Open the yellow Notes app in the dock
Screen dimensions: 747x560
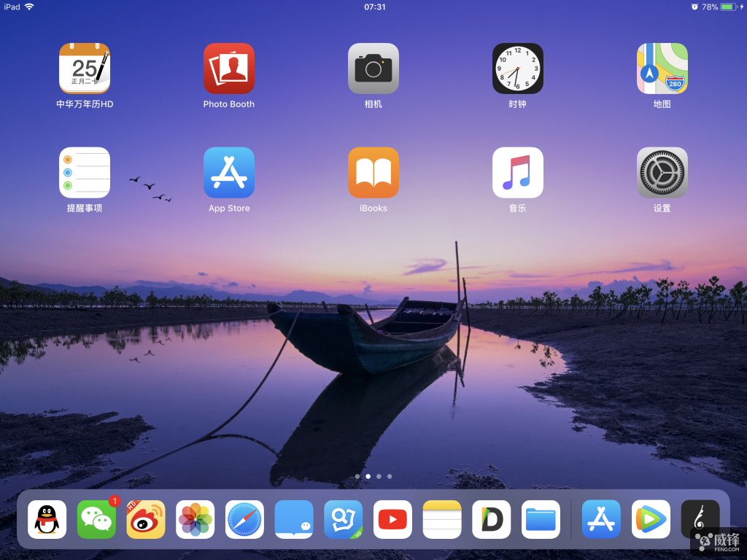tap(442, 519)
